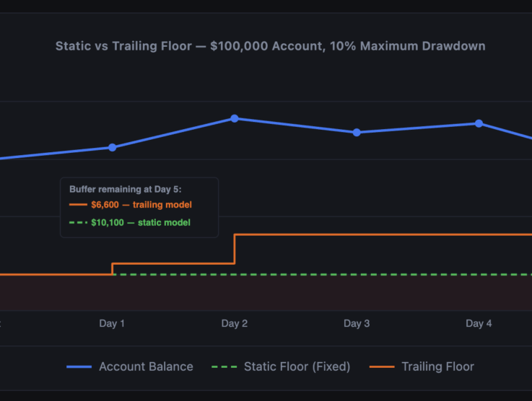Click the Day 2 axis label
The height and width of the screenshot is (401, 532).
point(235,324)
